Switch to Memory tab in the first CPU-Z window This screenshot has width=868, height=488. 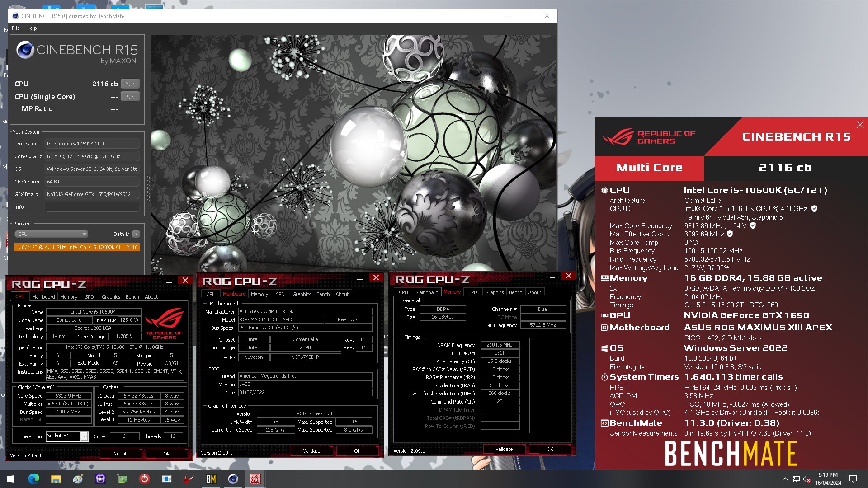(x=69, y=297)
